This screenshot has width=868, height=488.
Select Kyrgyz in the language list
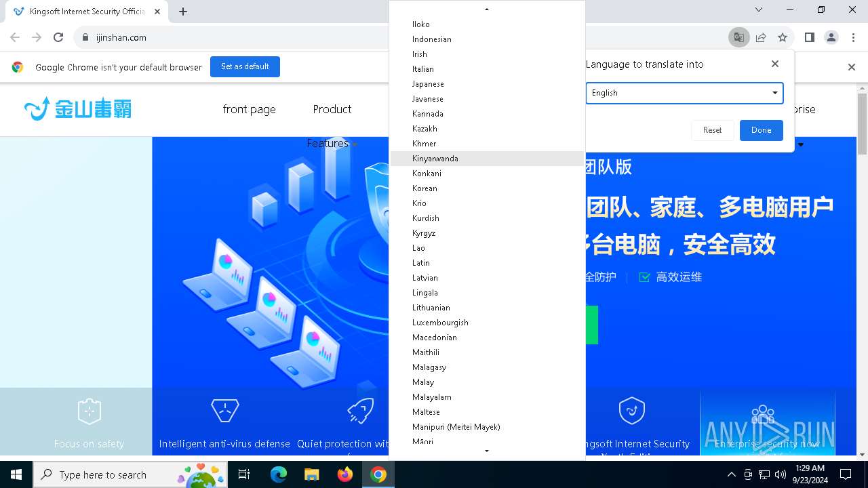[487, 233]
